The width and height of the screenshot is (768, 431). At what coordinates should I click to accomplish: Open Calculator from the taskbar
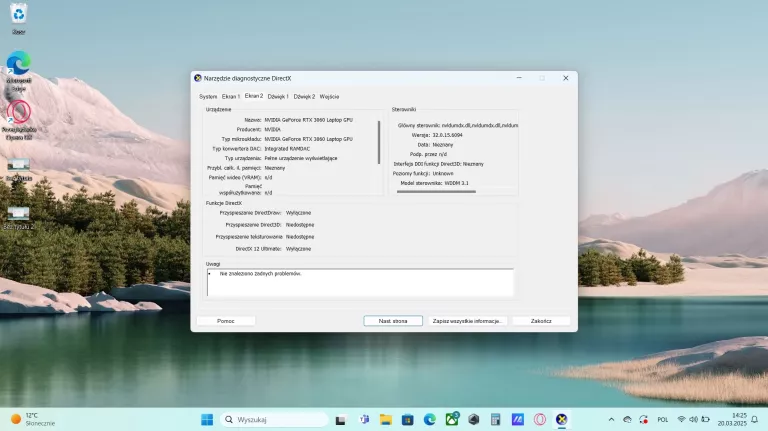496,420
